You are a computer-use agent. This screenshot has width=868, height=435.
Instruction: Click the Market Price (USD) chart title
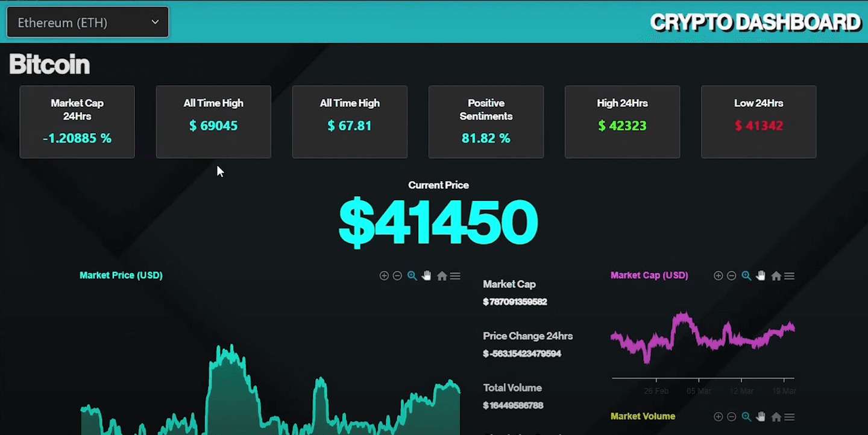click(121, 275)
